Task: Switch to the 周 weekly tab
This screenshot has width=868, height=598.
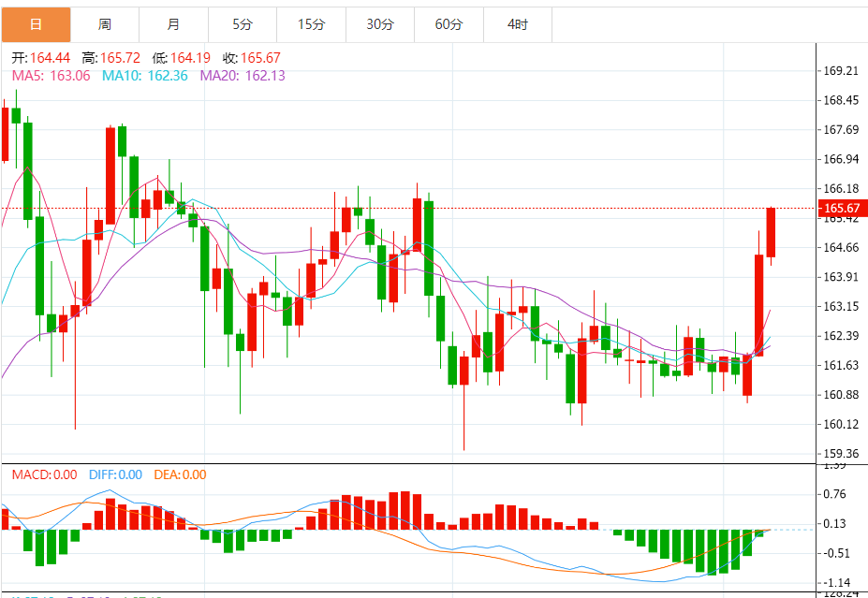Action: pyautogui.click(x=105, y=24)
